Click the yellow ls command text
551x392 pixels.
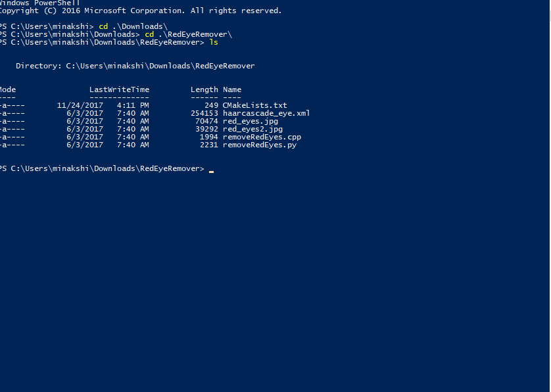(x=214, y=42)
